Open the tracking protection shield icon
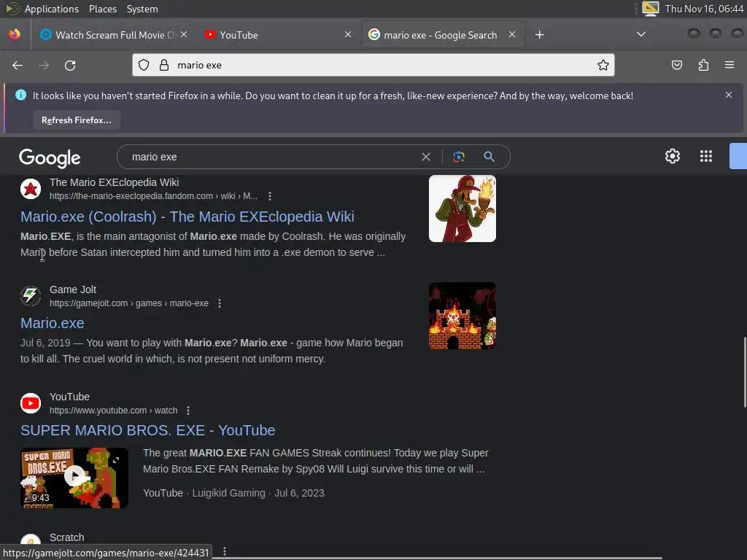The width and height of the screenshot is (747, 560). (x=144, y=65)
